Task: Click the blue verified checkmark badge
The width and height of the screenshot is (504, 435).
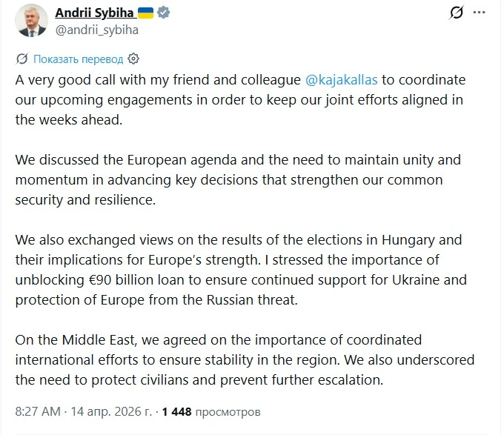Action: click(165, 13)
